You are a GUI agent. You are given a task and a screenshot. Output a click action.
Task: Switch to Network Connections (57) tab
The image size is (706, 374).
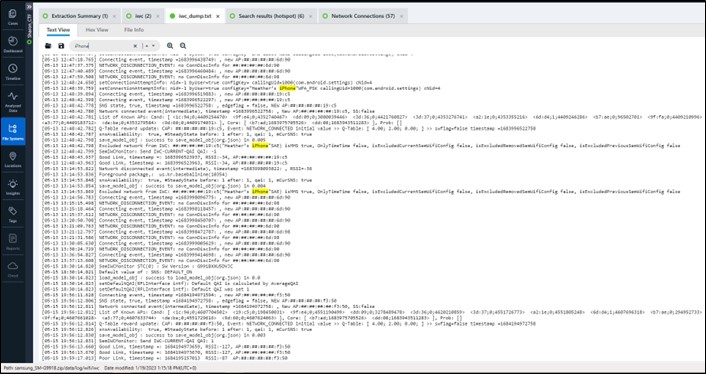(x=363, y=16)
